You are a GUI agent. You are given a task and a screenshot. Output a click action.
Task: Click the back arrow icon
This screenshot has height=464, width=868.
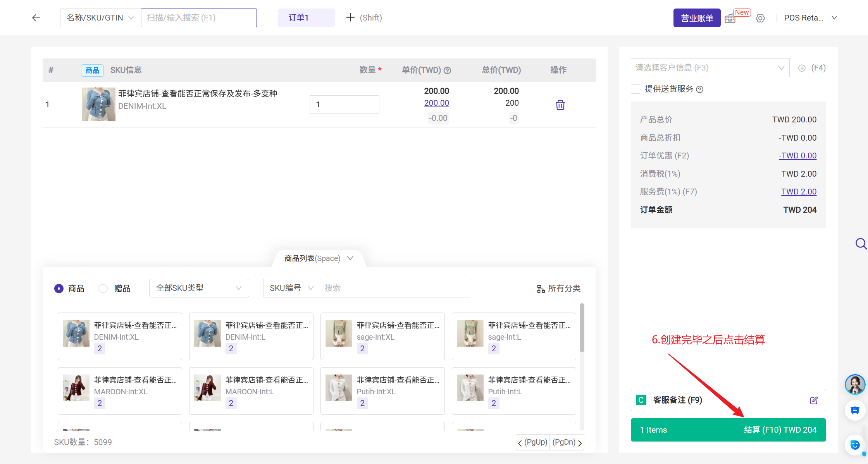point(36,18)
